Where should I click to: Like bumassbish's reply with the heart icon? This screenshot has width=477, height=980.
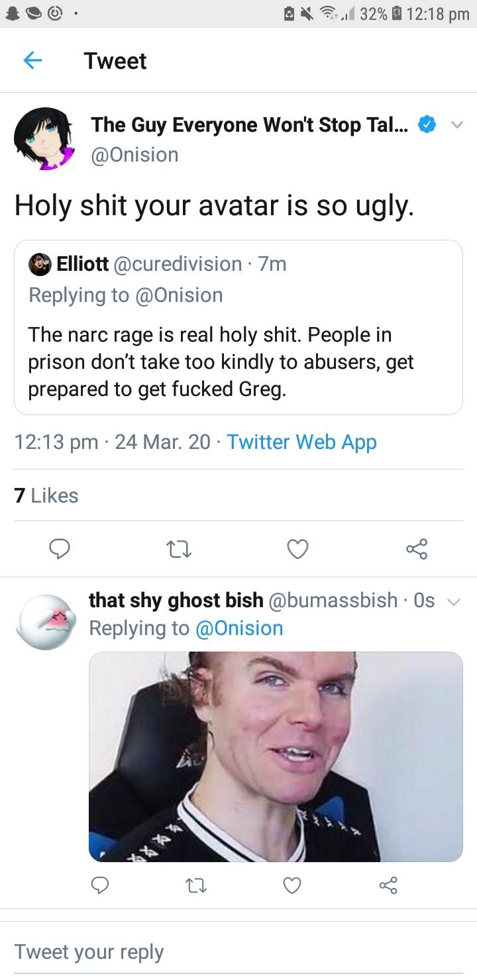coord(291,885)
